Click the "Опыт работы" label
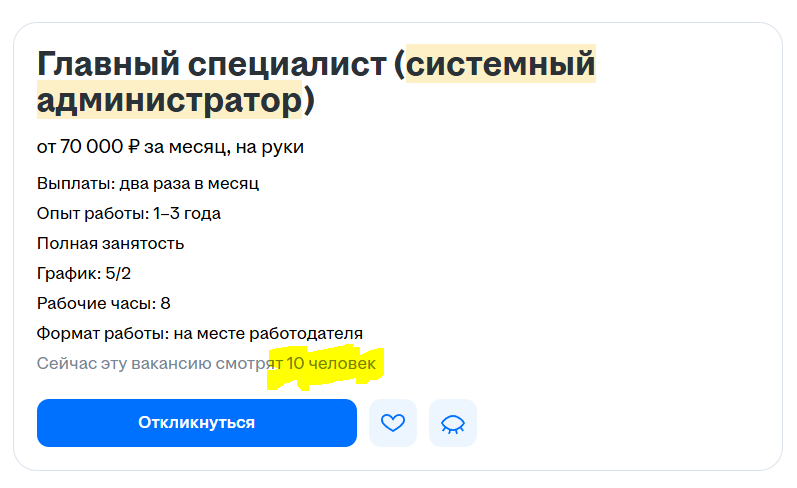 tap(92, 213)
